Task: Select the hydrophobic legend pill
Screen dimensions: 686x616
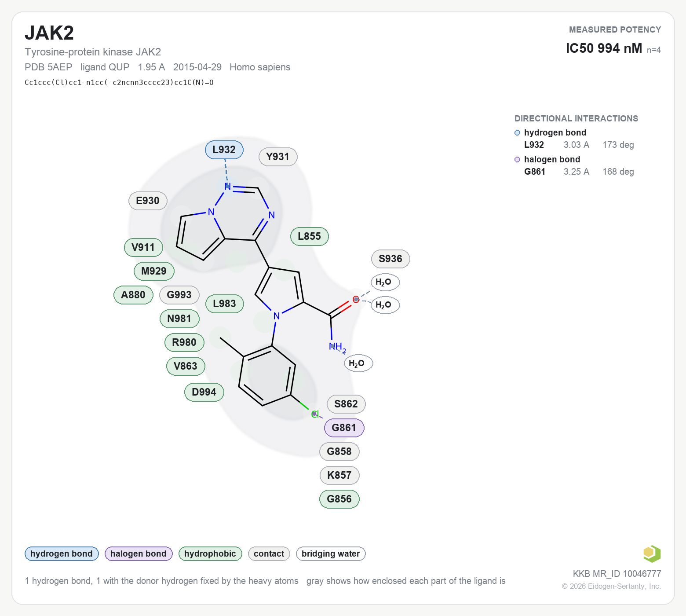Action: (x=210, y=554)
